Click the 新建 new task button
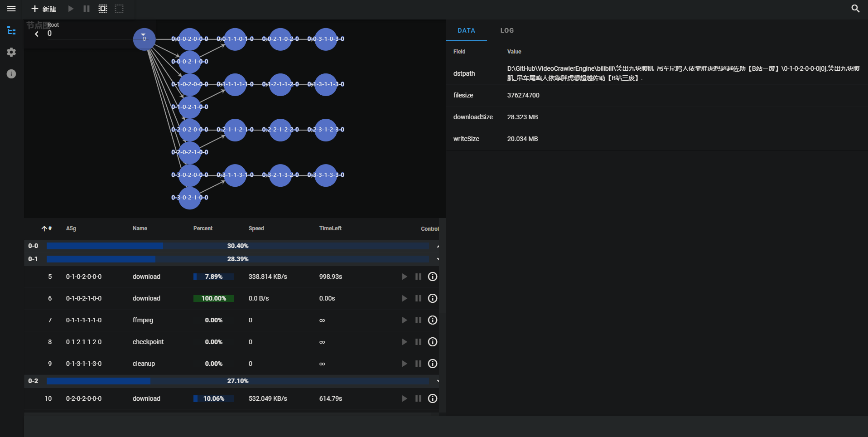 pyautogui.click(x=44, y=9)
